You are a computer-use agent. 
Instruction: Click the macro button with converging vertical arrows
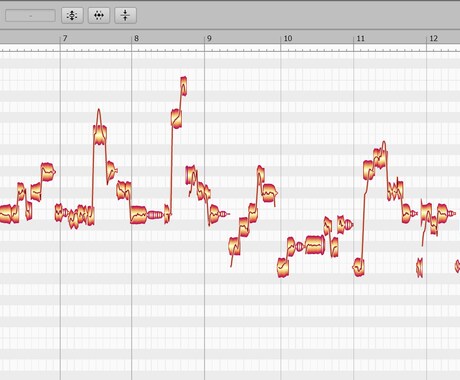coord(126,15)
